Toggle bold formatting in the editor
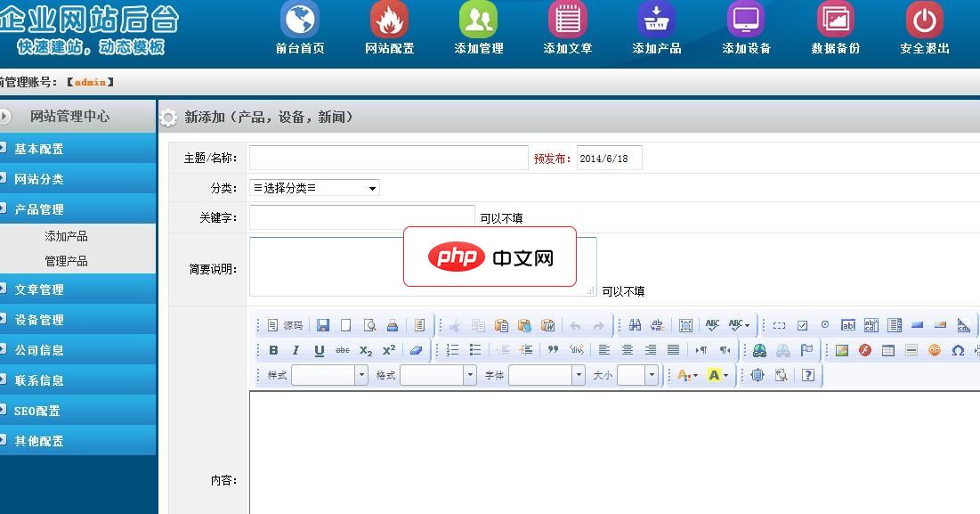Screen dimensions: 980x514 click(273, 350)
